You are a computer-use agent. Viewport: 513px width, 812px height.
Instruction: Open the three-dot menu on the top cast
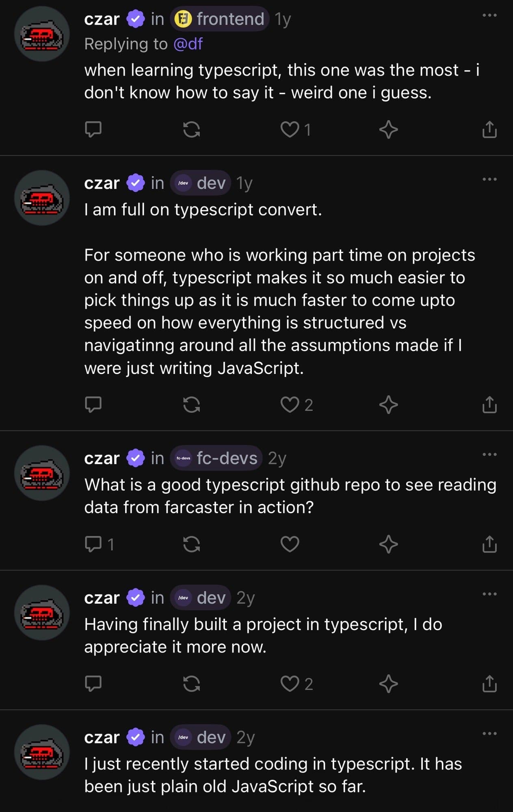point(489,15)
